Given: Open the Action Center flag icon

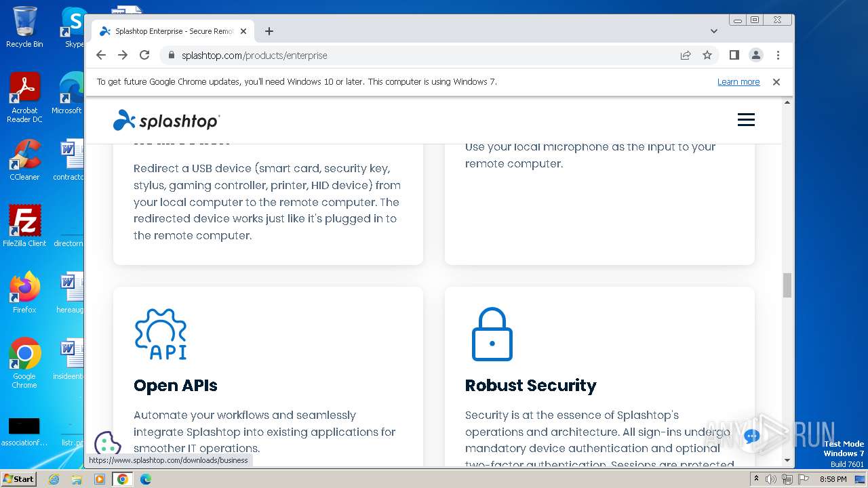Looking at the screenshot, I should (x=803, y=479).
